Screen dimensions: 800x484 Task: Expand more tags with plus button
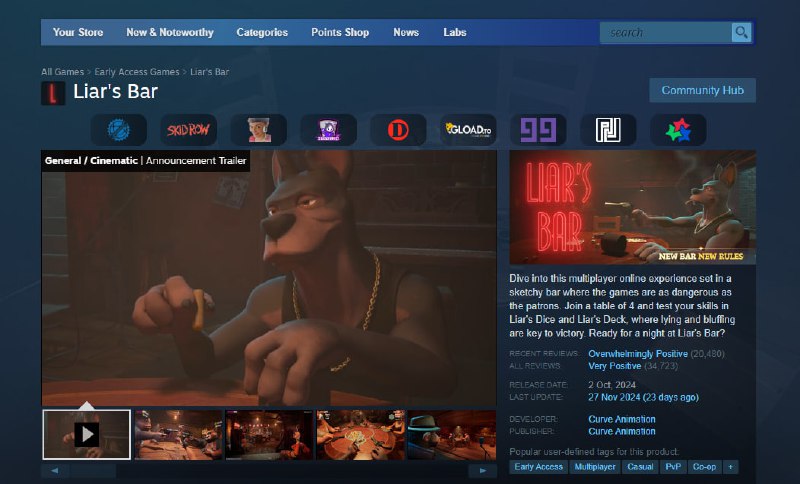(730, 467)
